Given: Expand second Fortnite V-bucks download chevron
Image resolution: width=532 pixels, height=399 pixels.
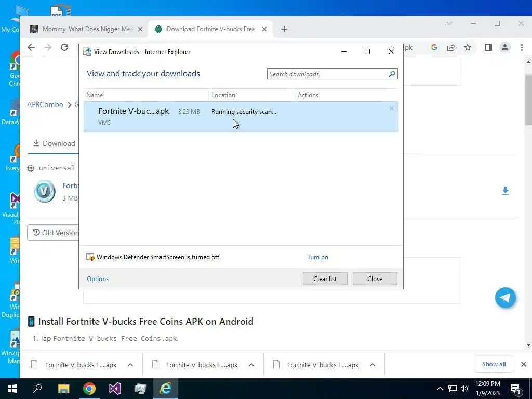Looking at the screenshot, I should [251, 365].
